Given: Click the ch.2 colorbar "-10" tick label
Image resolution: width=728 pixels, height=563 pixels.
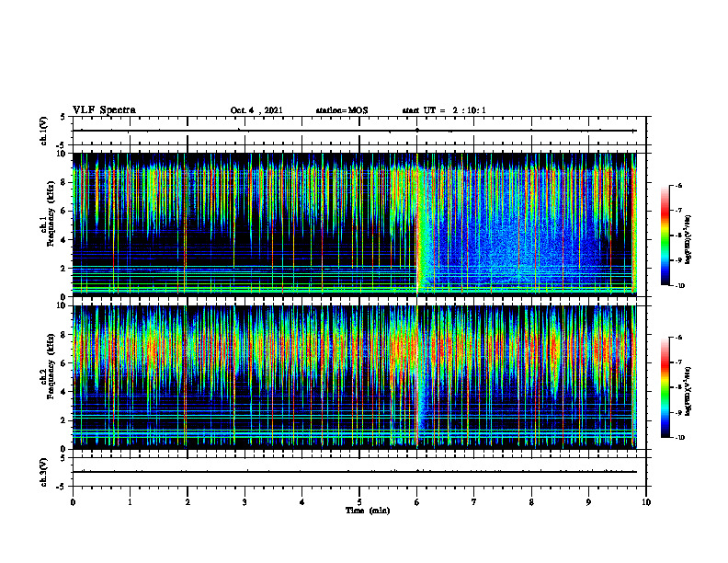Looking at the screenshot, I should (x=679, y=438).
